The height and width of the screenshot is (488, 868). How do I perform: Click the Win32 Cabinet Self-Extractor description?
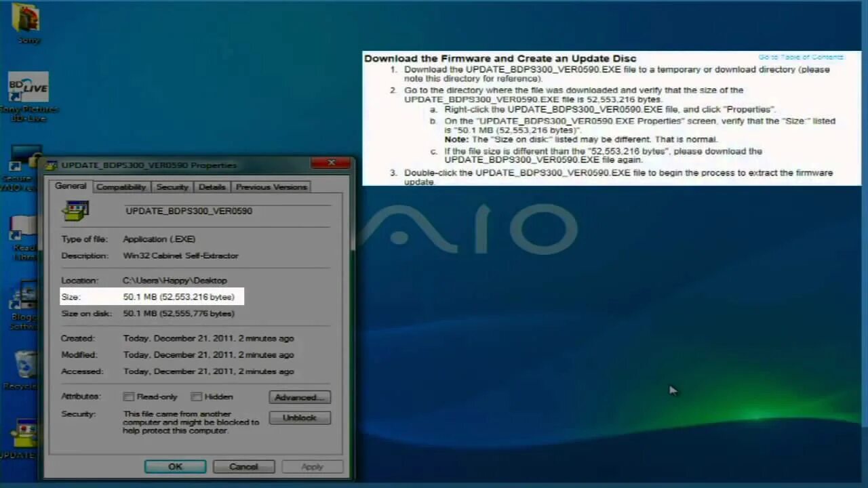click(x=180, y=256)
